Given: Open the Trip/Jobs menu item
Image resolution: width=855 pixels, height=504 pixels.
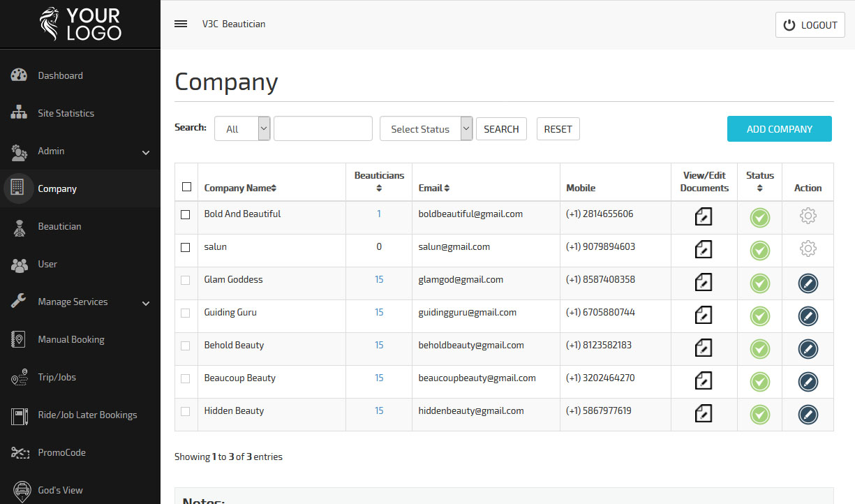Looking at the screenshot, I should click(80, 377).
